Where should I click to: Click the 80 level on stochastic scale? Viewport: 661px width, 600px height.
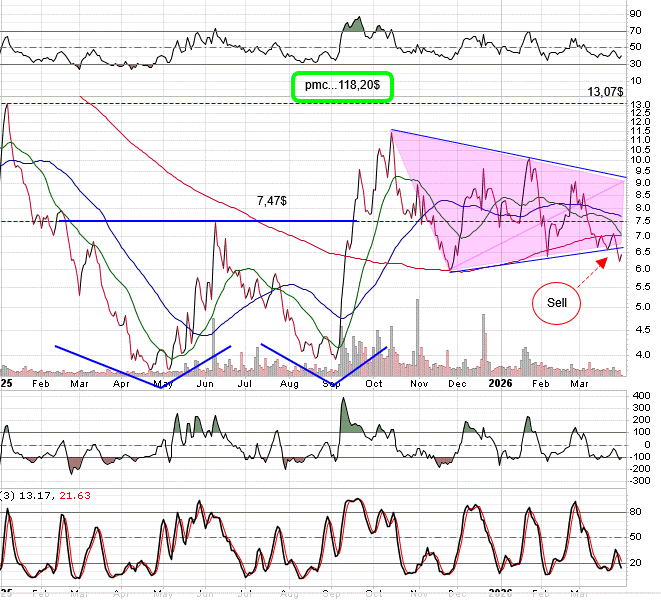[x=636, y=512]
